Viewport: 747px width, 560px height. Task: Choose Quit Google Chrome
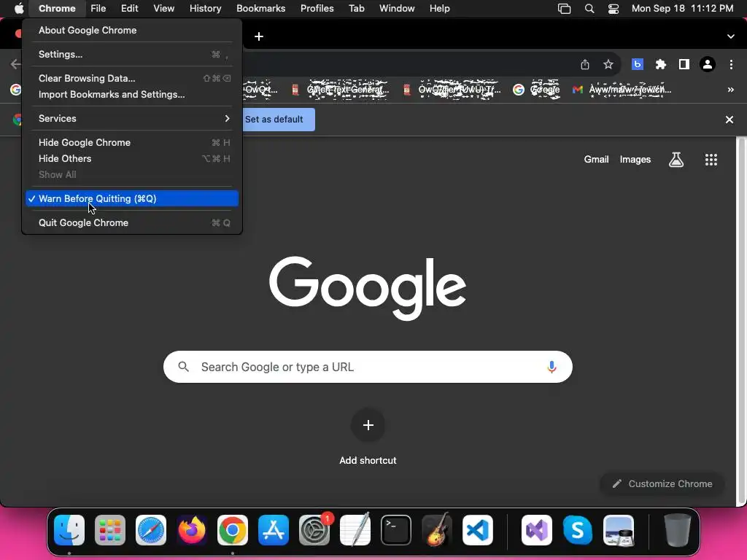pyautogui.click(x=132, y=223)
